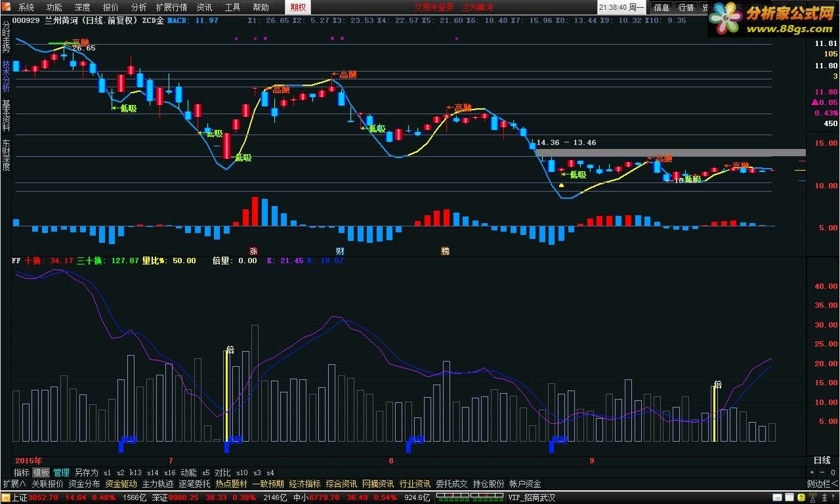The height and width of the screenshot is (504, 840).
Task: Select template s2
Action: pos(121,472)
